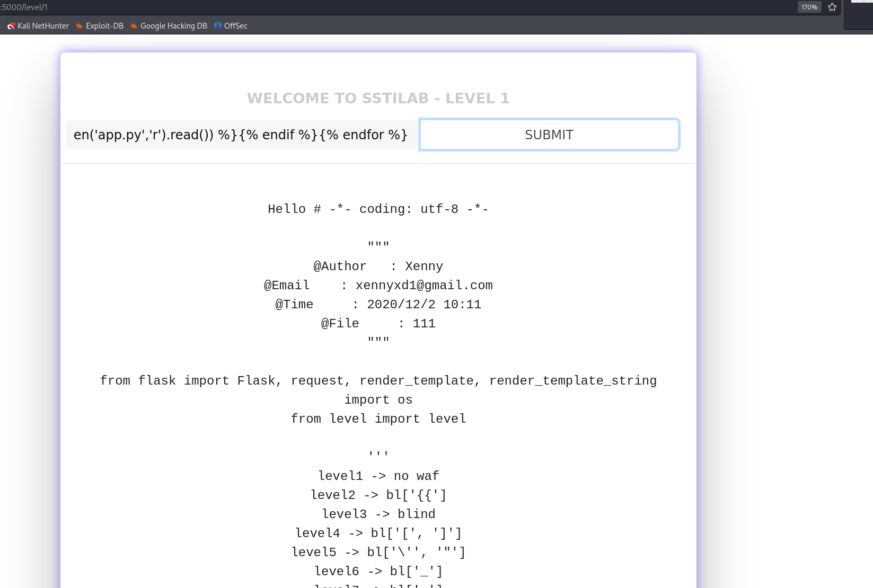Click the SSTI payload input field
The width and height of the screenshot is (873, 588).
tap(241, 135)
